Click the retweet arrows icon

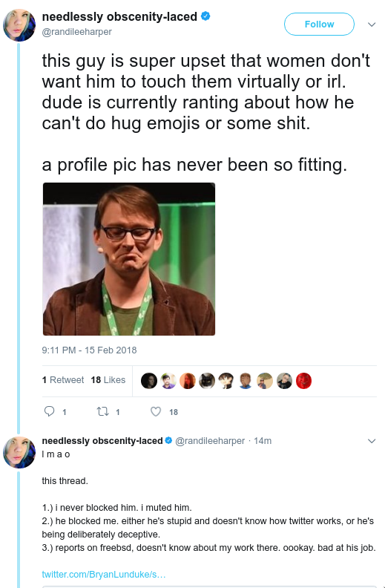(x=102, y=412)
